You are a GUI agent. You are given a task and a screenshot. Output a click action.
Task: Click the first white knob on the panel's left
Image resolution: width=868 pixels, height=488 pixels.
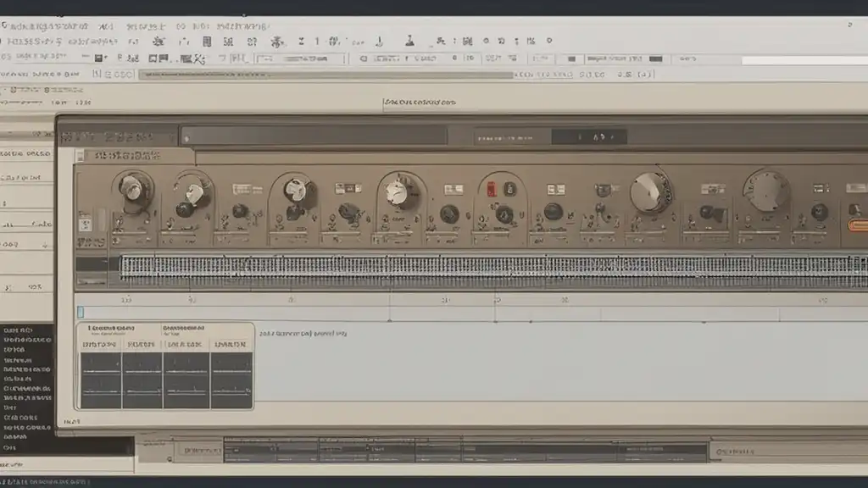point(131,189)
